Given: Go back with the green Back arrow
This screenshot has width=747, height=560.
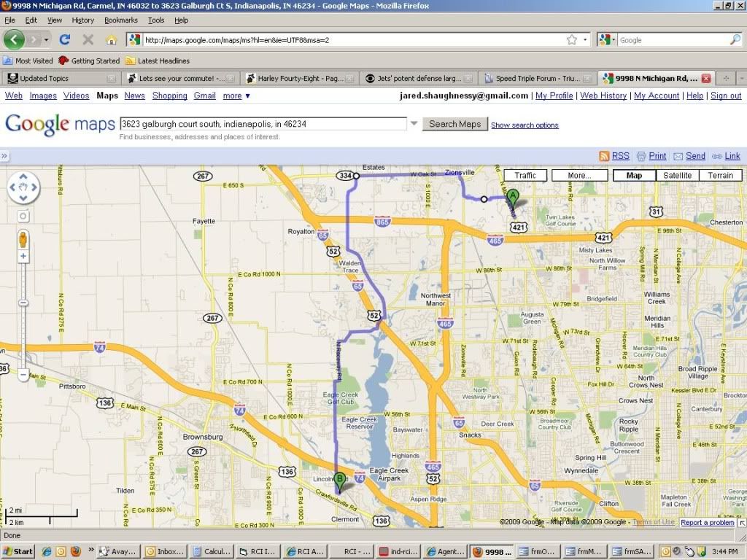Looking at the screenshot, I should click(14, 39).
